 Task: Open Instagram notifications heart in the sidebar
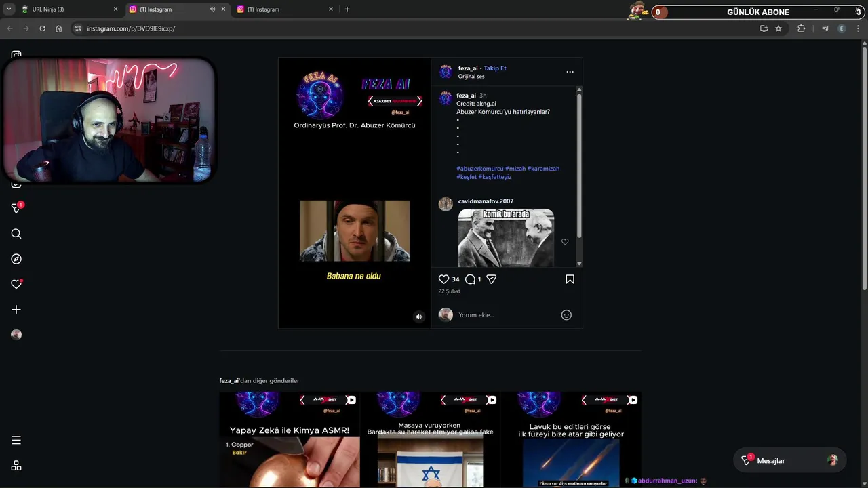point(16,284)
